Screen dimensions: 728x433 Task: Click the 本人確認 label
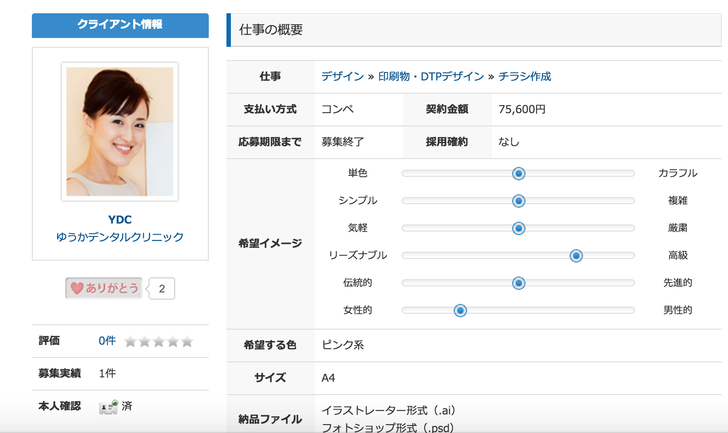(60, 407)
